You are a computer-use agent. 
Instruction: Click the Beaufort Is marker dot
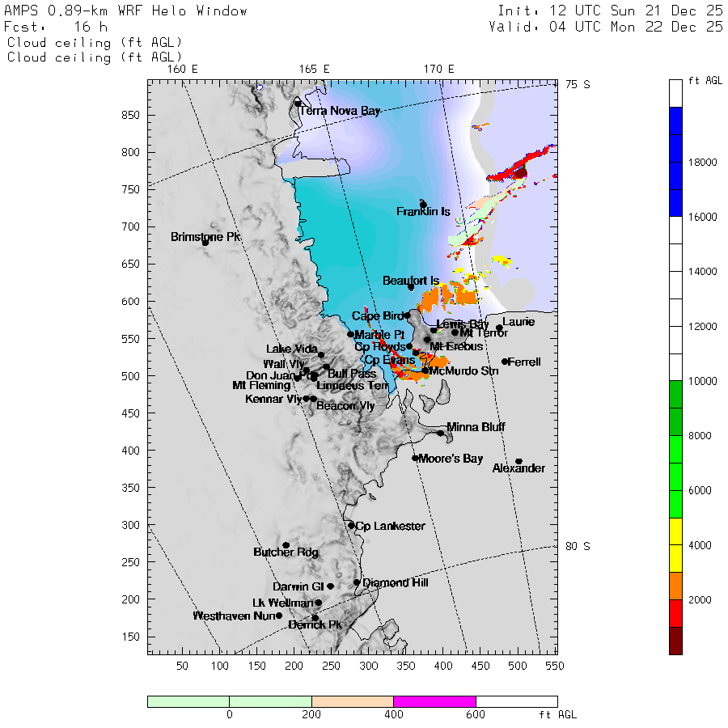(411, 287)
